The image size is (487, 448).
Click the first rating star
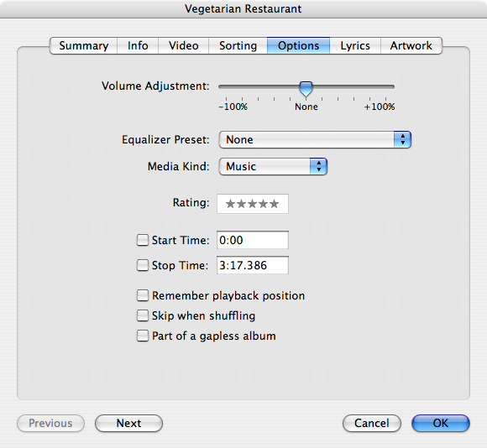tap(230, 204)
